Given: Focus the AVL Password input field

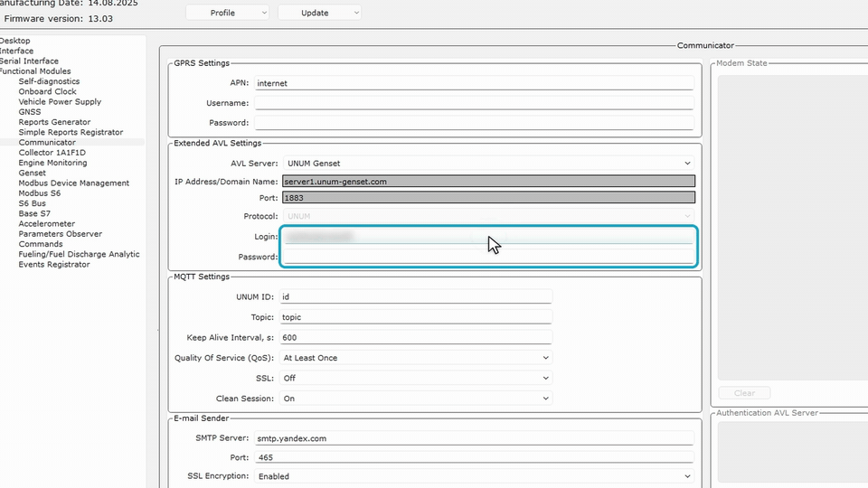Looking at the screenshot, I should [x=489, y=257].
